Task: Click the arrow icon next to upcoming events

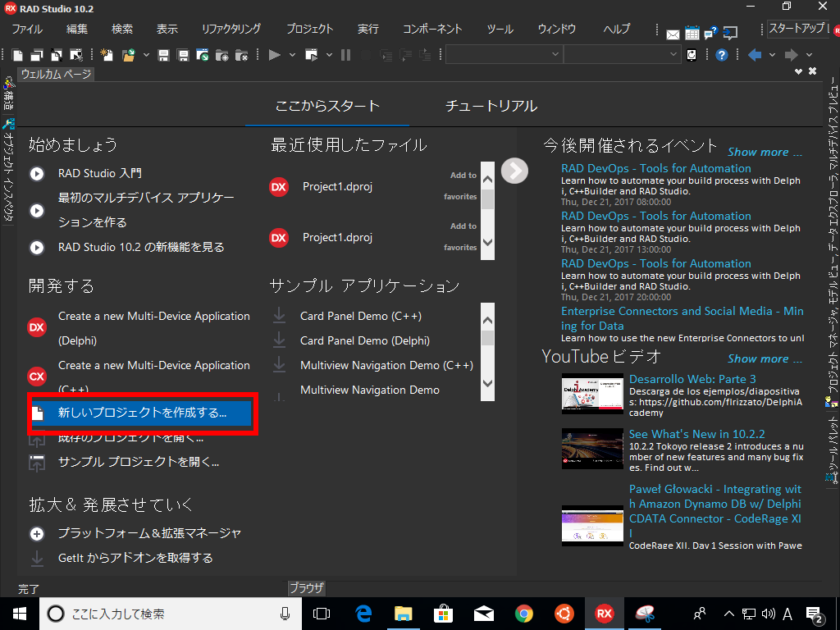Action: (514, 172)
